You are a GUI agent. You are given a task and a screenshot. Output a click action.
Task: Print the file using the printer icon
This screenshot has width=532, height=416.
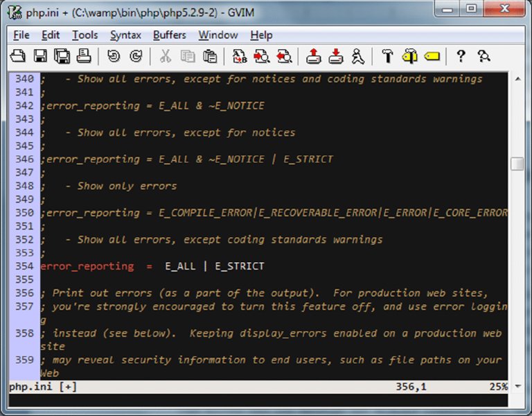(83, 56)
